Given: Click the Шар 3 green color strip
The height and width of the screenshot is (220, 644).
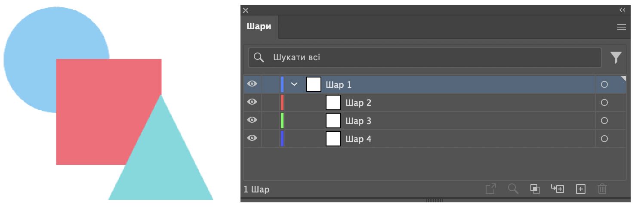Looking at the screenshot, I should tap(282, 121).
